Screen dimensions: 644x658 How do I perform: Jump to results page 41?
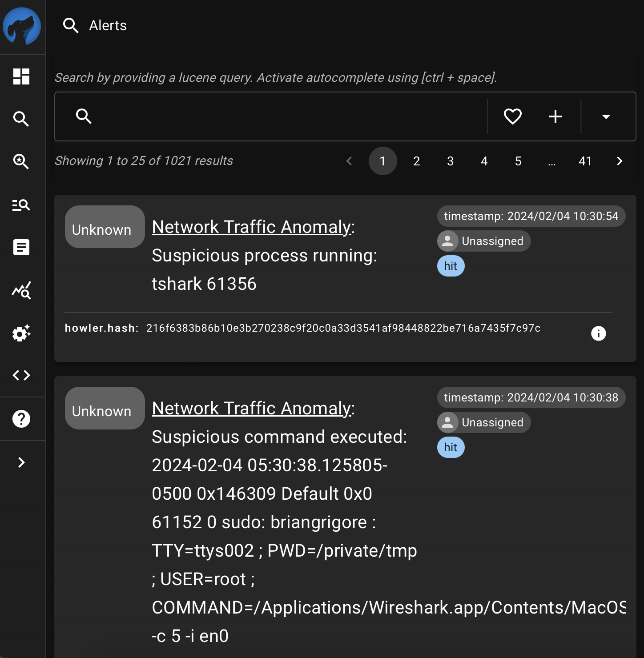585,161
